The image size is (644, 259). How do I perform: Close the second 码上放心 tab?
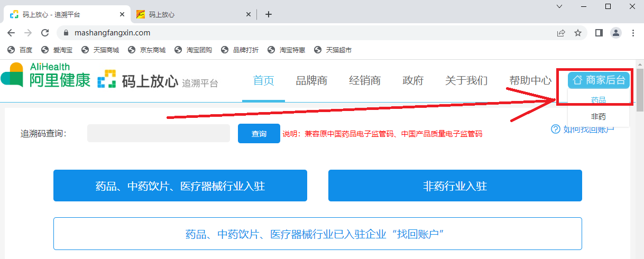pyautogui.click(x=249, y=15)
